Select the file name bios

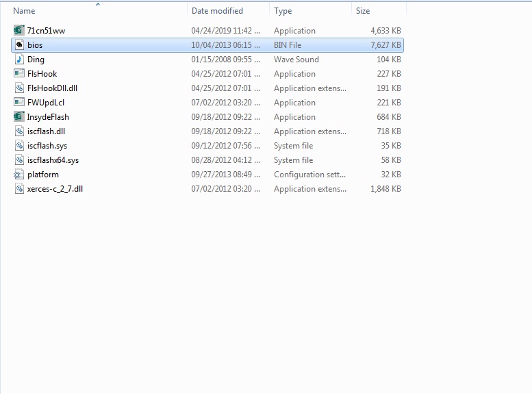(x=35, y=45)
